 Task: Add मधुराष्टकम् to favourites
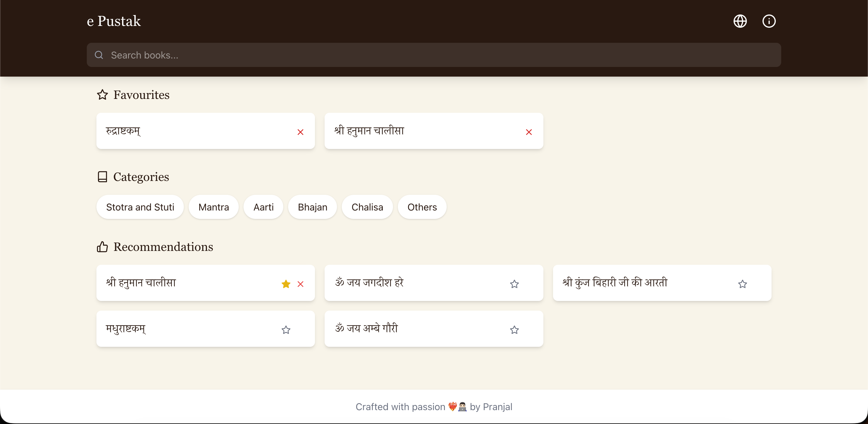[x=286, y=330]
